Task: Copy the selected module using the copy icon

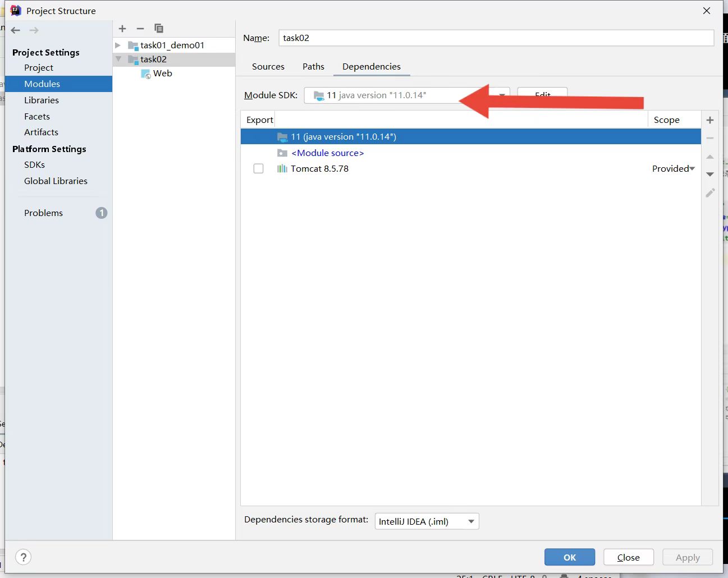Action: 159,28
